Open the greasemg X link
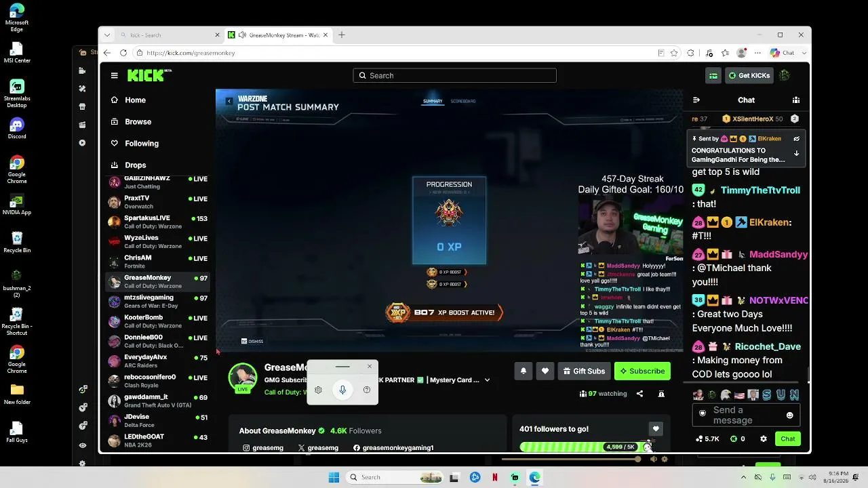 [318, 448]
